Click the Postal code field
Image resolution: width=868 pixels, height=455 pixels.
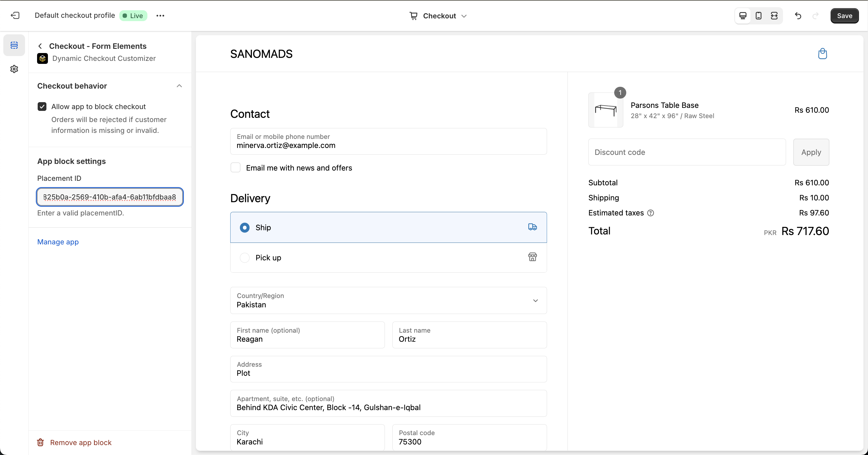470,438
